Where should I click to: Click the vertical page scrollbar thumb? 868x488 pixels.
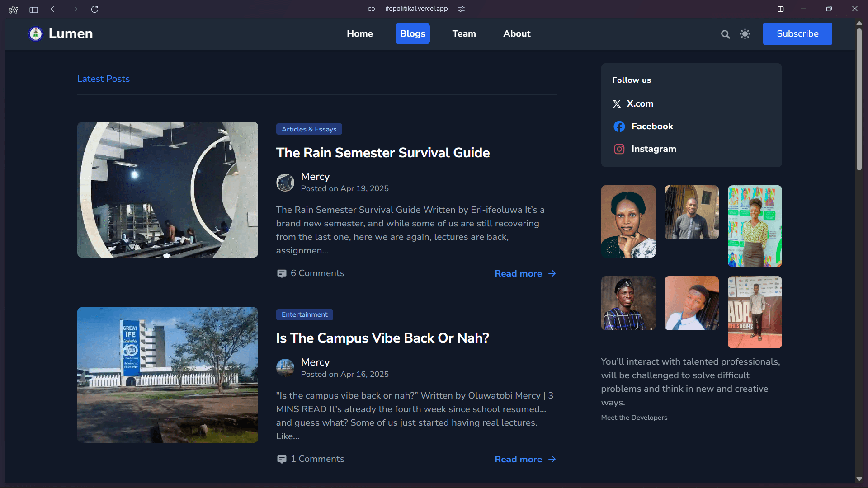click(x=859, y=99)
